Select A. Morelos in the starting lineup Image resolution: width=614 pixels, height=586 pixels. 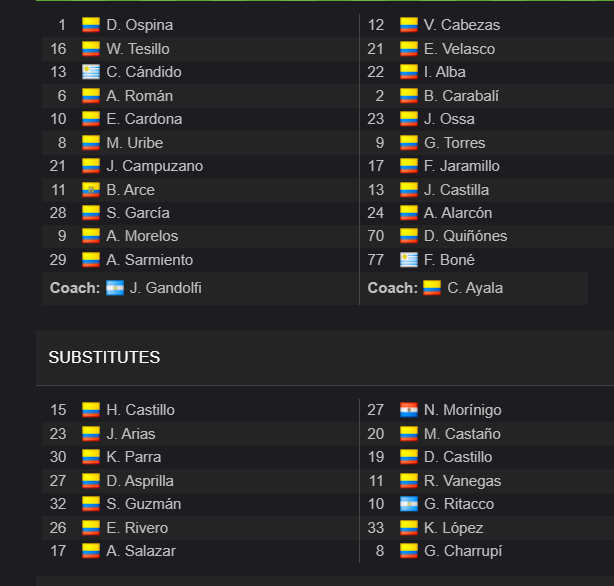pos(142,236)
